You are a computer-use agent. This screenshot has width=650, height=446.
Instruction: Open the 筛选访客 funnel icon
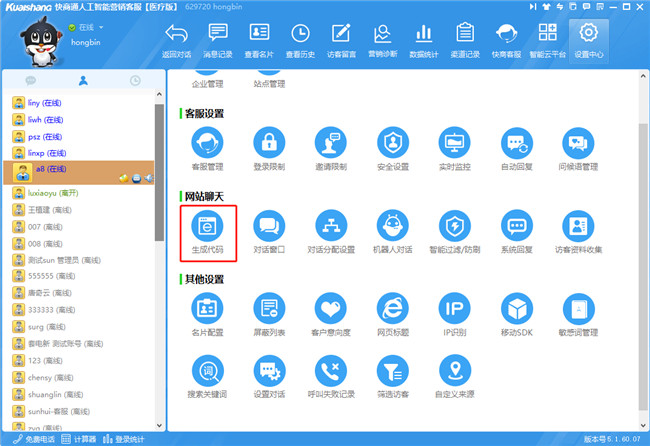click(392, 372)
